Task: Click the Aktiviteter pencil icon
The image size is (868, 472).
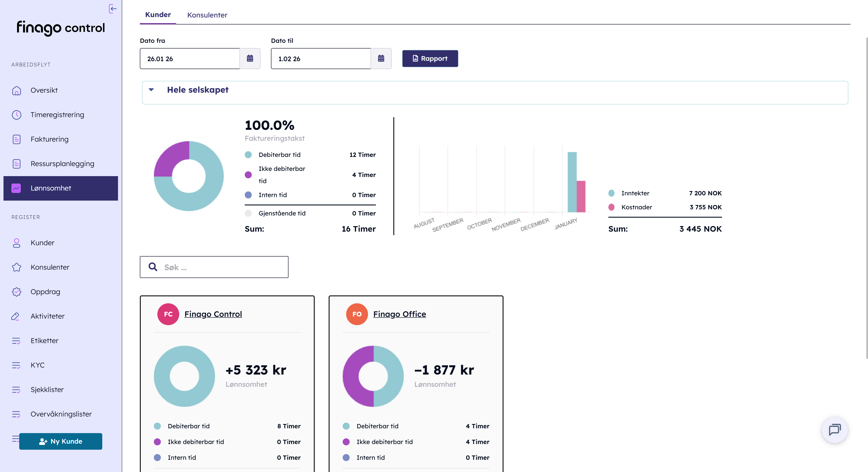Action: pos(16,316)
